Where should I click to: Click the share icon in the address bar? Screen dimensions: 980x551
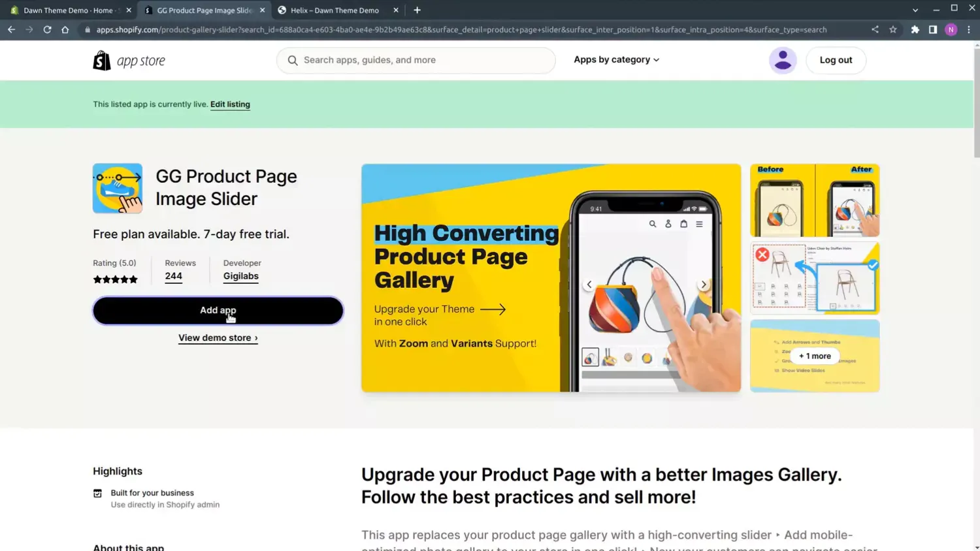(875, 29)
